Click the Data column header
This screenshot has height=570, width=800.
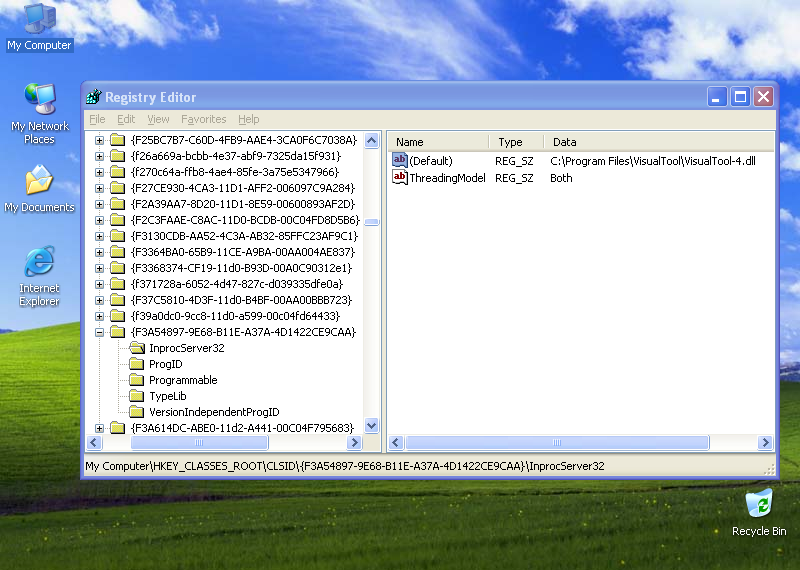tap(659, 142)
